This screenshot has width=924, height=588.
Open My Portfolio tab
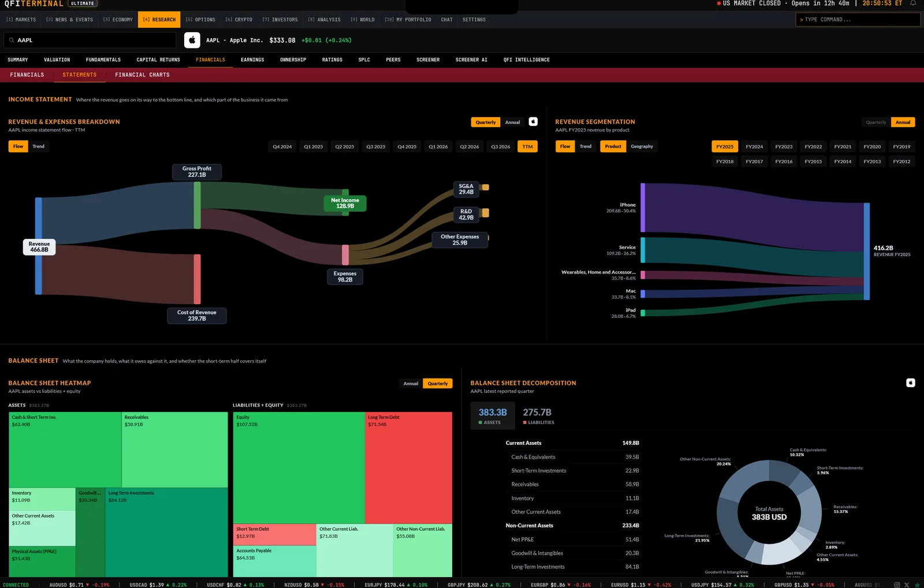408,20
